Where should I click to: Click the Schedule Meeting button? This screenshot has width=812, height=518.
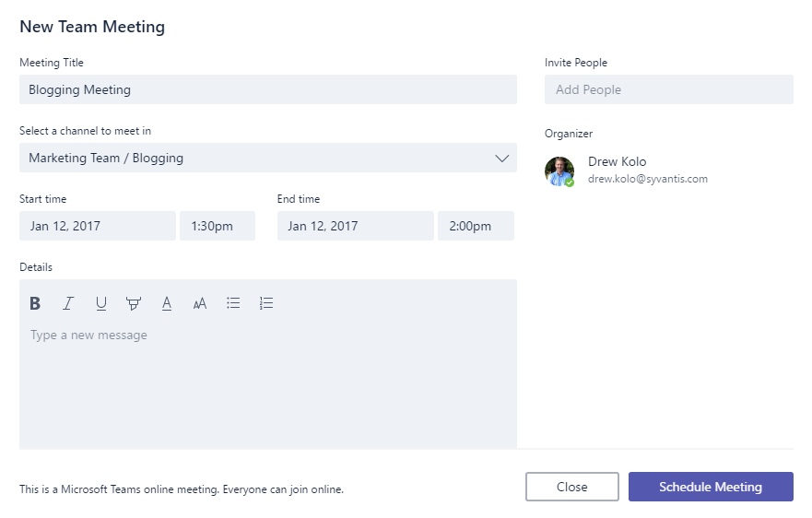coord(711,487)
